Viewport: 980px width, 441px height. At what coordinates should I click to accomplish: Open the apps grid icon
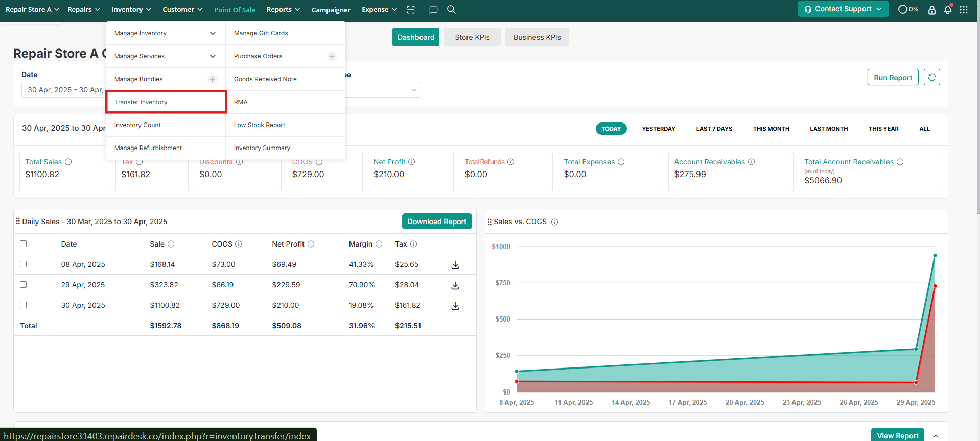click(964, 10)
